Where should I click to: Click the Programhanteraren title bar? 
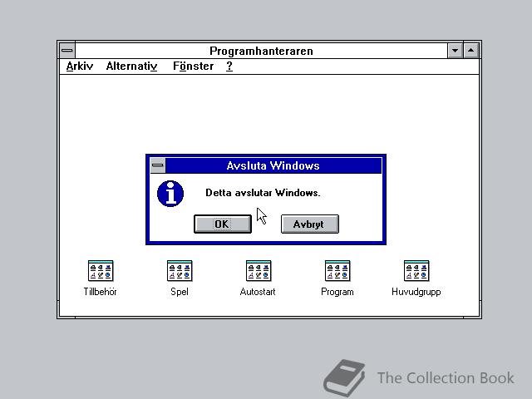pyautogui.click(x=261, y=51)
